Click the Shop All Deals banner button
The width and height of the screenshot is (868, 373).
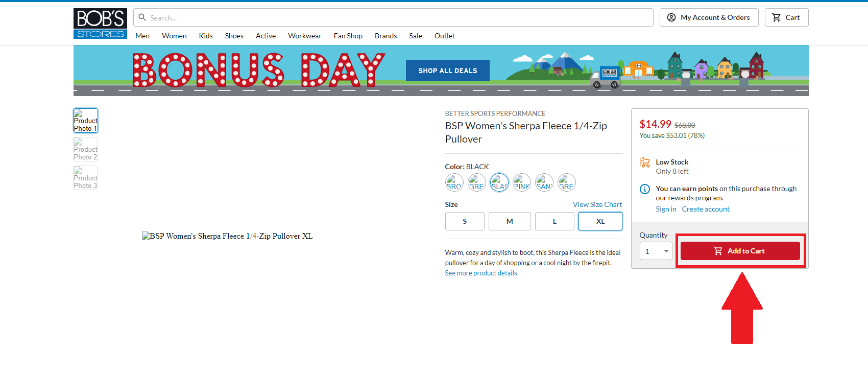coord(447,71)
